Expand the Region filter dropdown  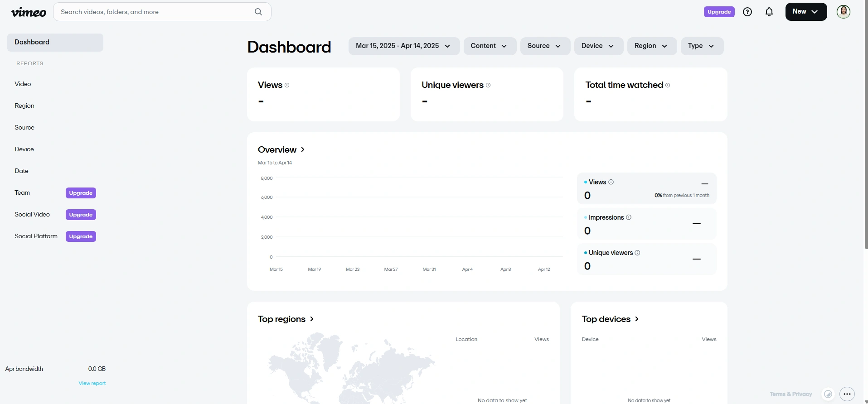(x=652, y=46)
